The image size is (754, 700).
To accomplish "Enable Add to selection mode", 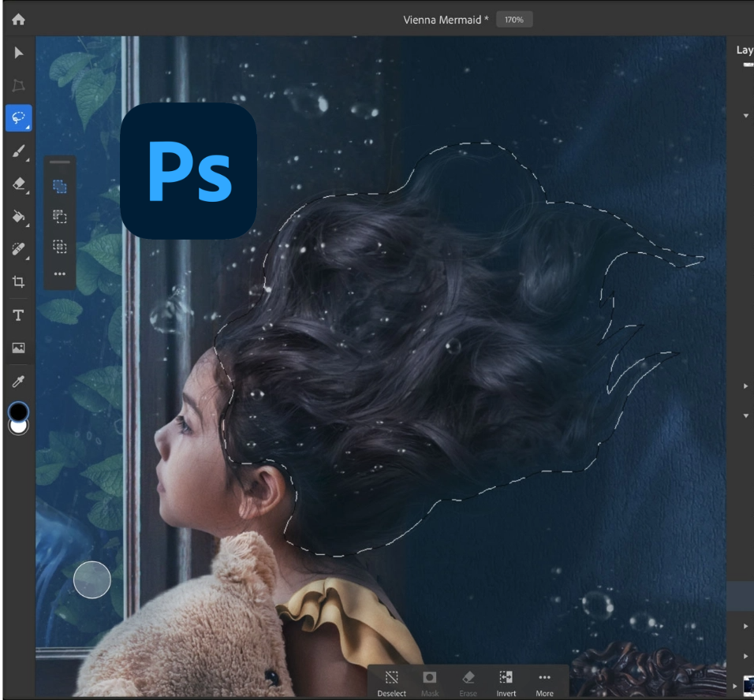I will click(60, 187).
